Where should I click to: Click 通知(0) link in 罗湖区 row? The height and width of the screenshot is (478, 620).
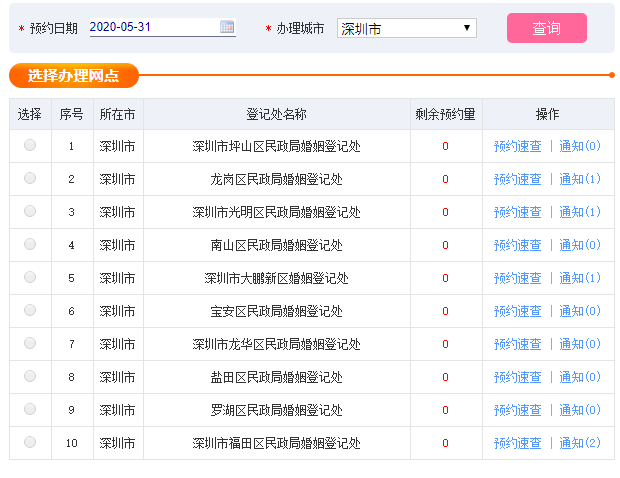pyautogui.click(x=580, y=410)
